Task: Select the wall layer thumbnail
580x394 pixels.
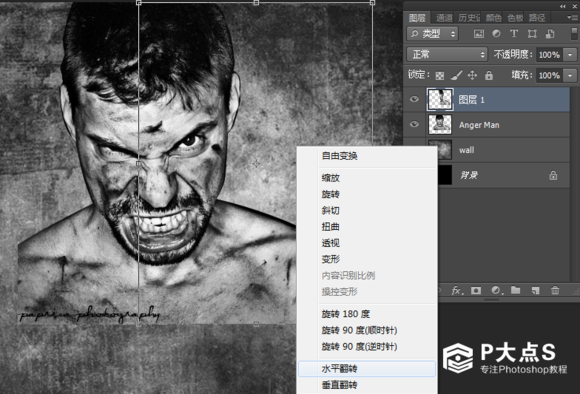Action: tap(445, 150)
